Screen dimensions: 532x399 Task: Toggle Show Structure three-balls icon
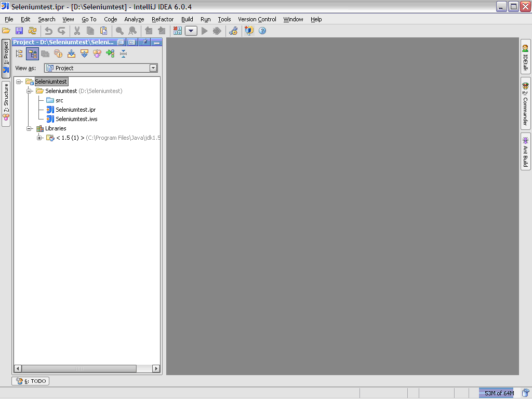(97, 54)
